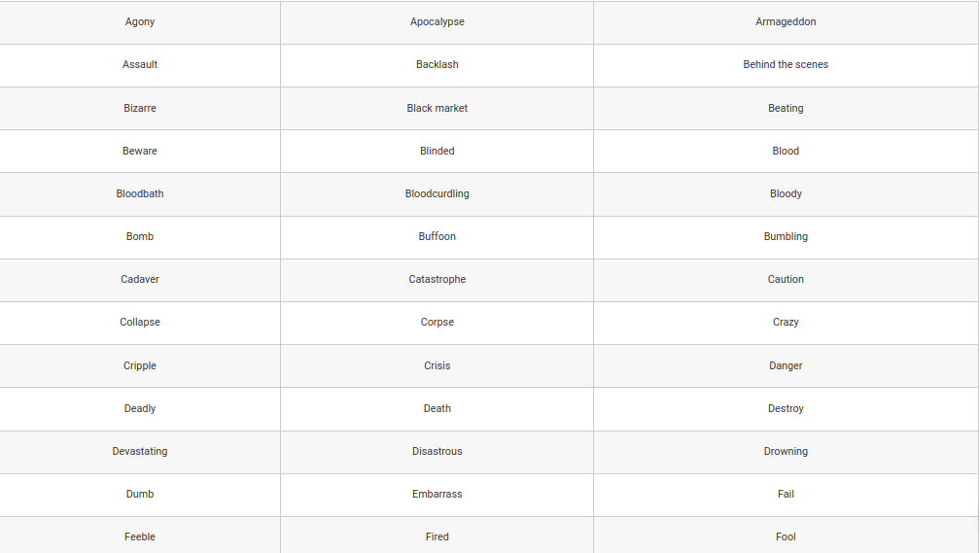Select the Bumbling cell
Viewport: 980px width, 553px height.
[x=786, y=237]
